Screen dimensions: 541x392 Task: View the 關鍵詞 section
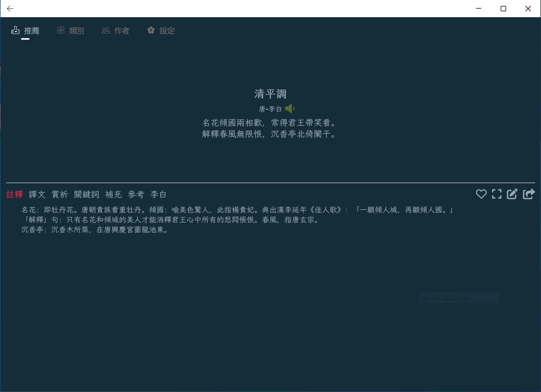[x=87, y=194]
